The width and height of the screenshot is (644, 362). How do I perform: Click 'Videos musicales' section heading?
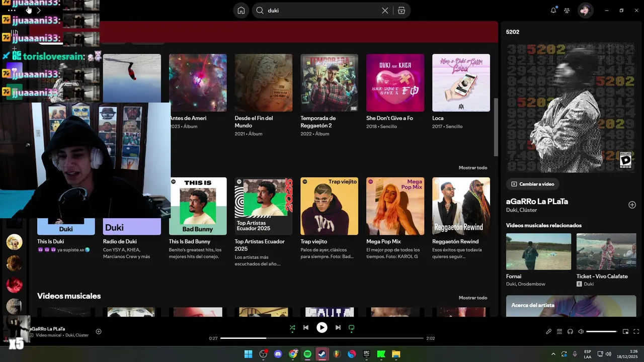click(x=69, y=296)
